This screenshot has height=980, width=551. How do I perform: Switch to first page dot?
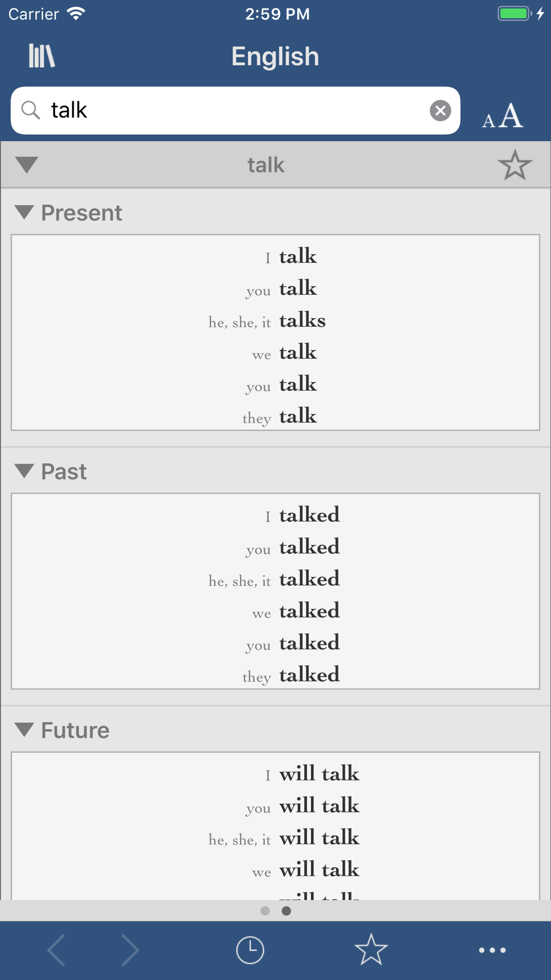(265, 911)
